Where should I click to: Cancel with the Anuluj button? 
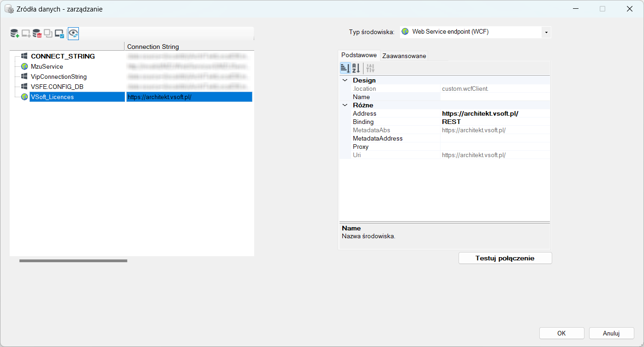point(611,333)
